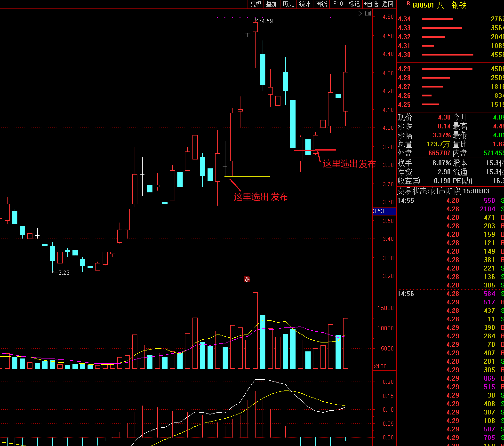The image size is (504, 446).
Task: Click the R margin indicator icon
Action: click(408, 4)
